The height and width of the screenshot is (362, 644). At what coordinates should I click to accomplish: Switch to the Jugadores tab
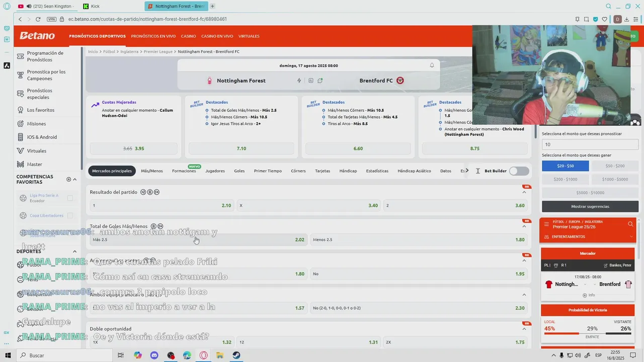[x=215, y=171]
